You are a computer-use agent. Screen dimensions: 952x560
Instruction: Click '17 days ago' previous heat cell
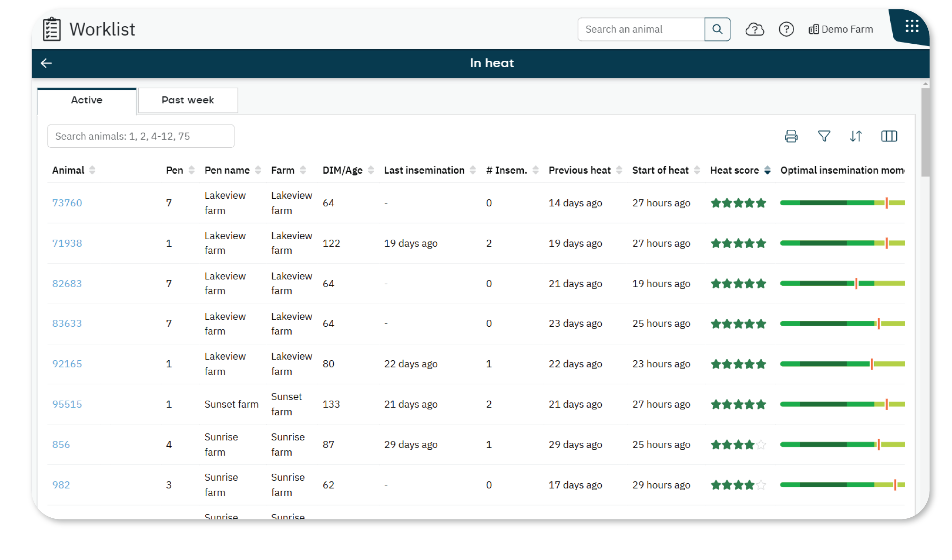click(x=575, y=485)
